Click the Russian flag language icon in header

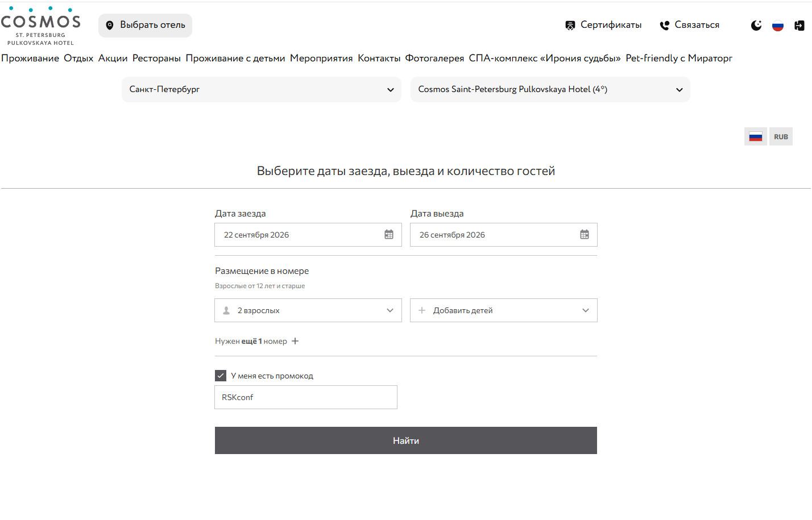tap(778, 26)
